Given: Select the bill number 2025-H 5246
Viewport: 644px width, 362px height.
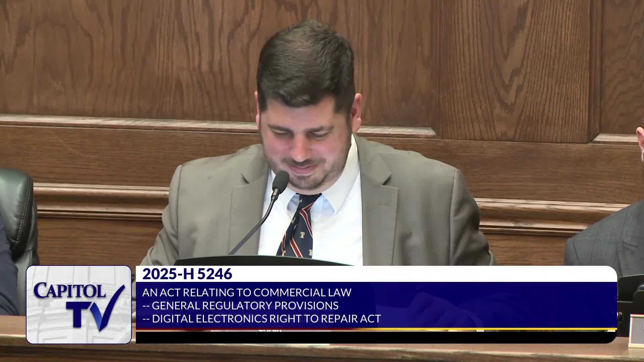Looking at the screenshot, I should click(187, 274).
